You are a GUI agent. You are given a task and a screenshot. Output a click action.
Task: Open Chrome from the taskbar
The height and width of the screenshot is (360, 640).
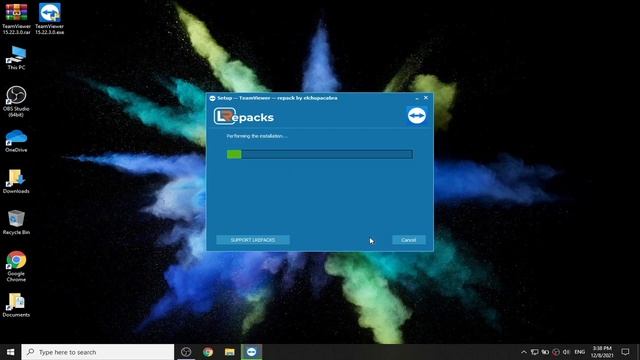[x=208, y=352]
